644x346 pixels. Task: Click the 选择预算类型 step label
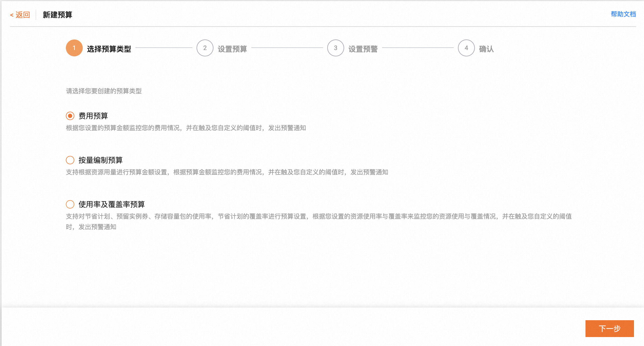tap(109, 49)
